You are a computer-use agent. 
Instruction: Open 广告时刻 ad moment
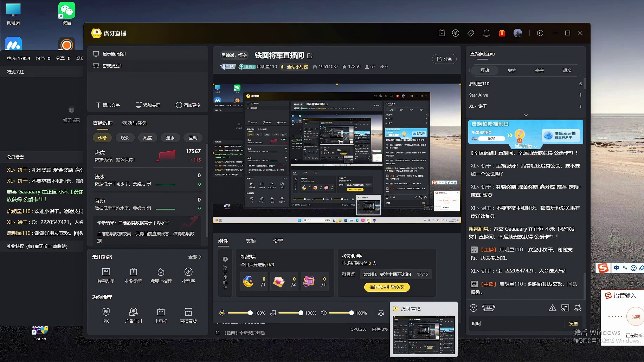pos(134,315)
